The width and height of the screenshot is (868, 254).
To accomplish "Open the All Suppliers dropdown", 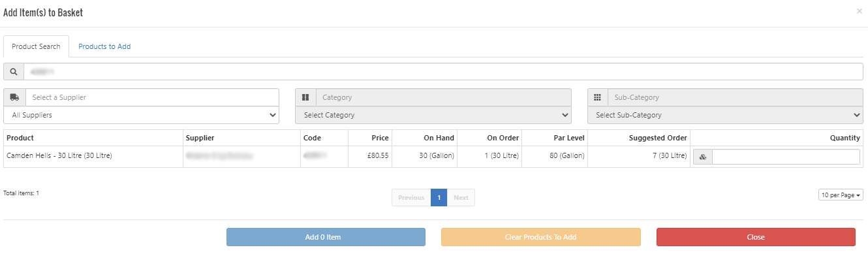I will (142, 115).
